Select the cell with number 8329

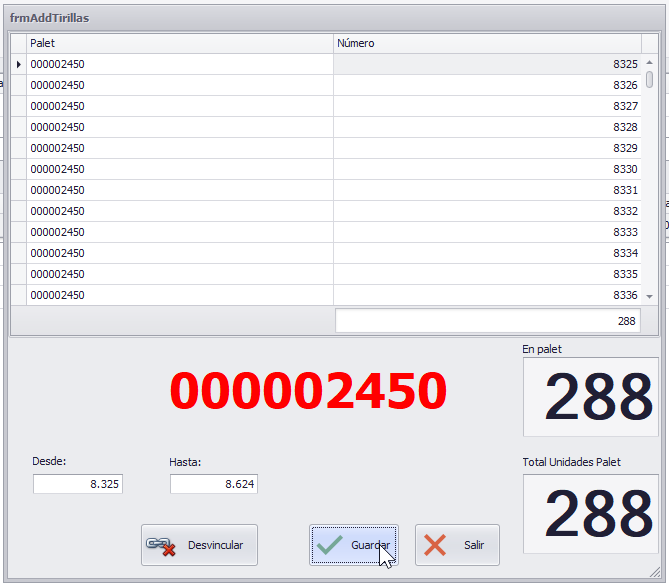tap(487, 148)
